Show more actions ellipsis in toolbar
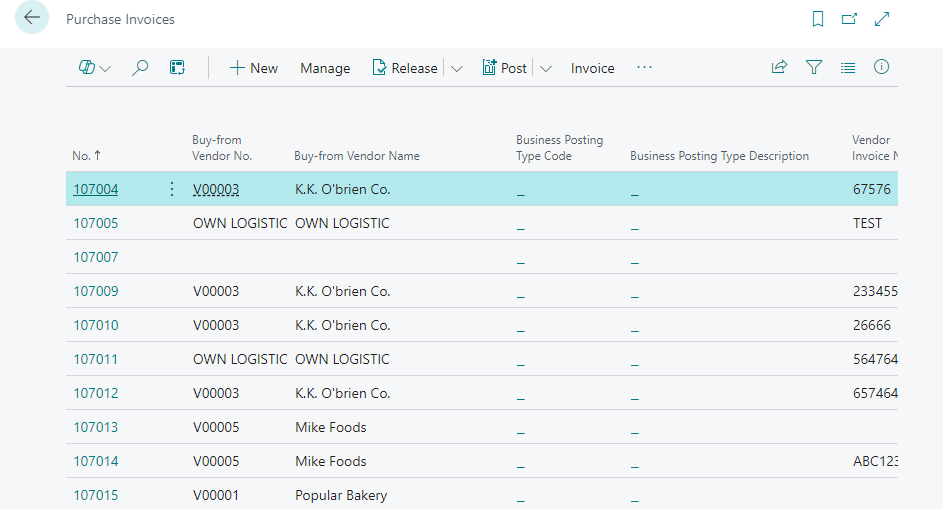Viewport: 943px width, 509px height. pos(644,68)
